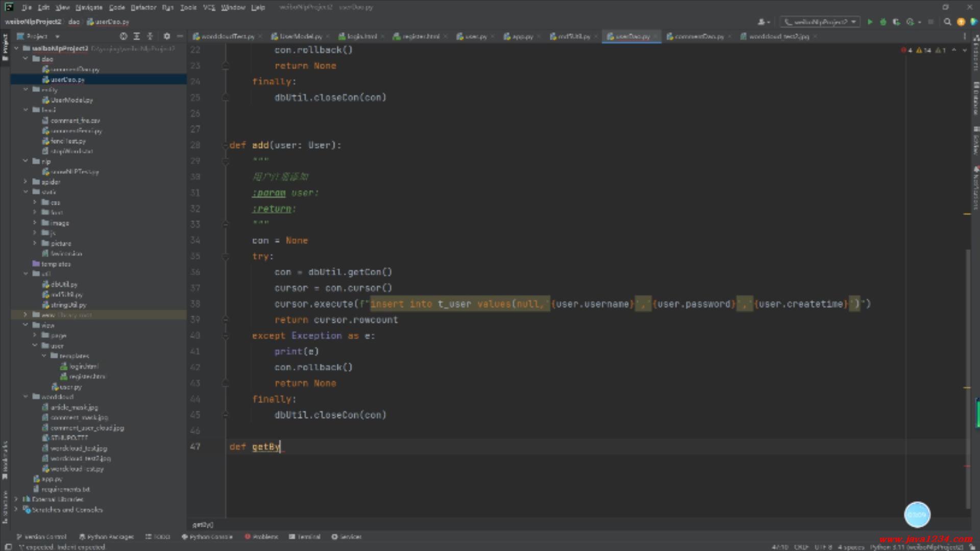Toggle the Terminal tool window
The height and width of the screenshot is (551, 980).
point(305,537)
